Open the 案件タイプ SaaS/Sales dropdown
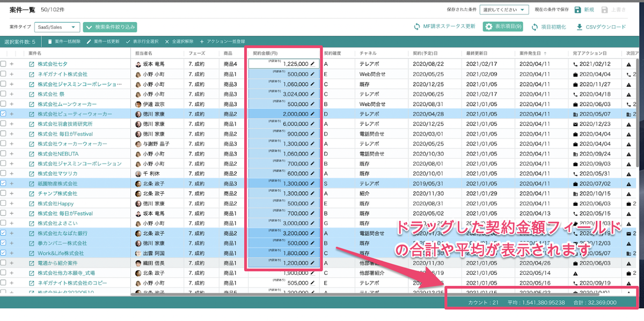644x321 pixels. point(57,27)
